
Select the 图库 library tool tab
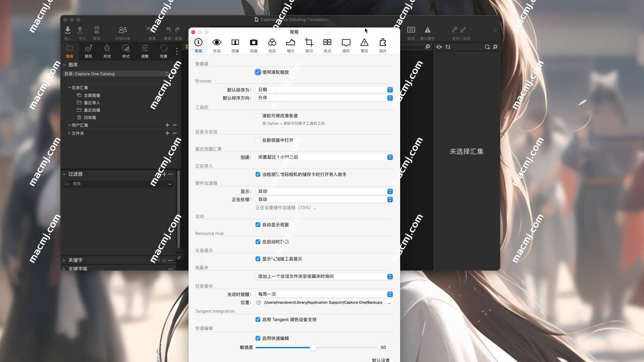[x=69, y=51]
